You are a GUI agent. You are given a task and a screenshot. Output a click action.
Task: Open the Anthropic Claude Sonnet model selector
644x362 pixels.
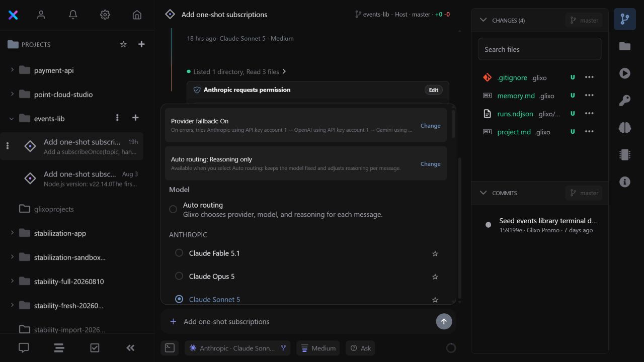(237, 348)
